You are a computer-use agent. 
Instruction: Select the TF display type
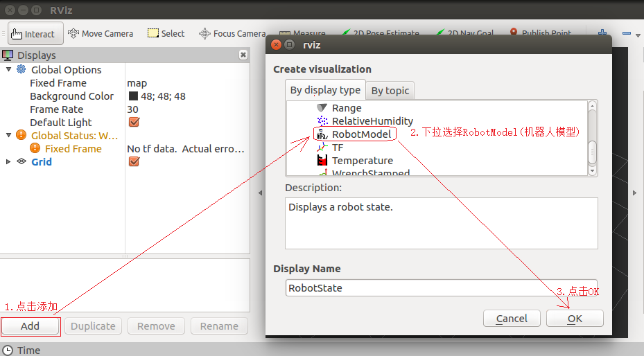click(x=337, y=148)
